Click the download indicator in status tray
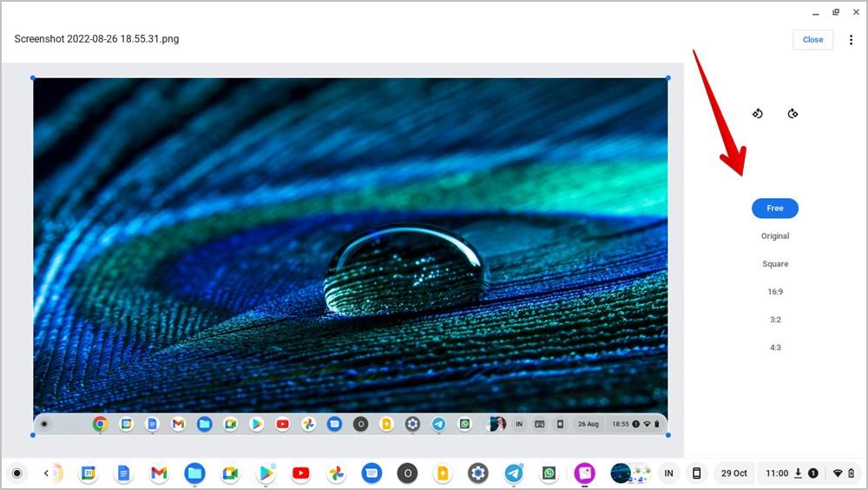The image size is (868, 490). pos(798,473)
